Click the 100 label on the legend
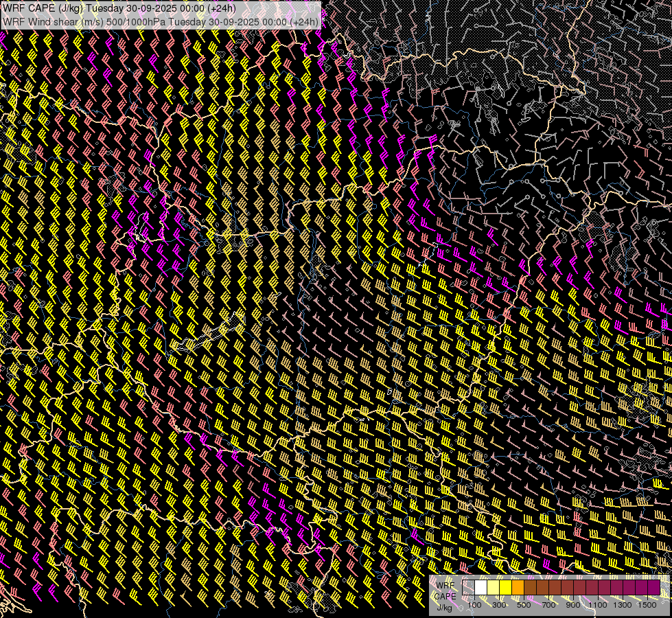Image resolution: width=672 pixels, height=618 pixels. (x=474, y=605)
